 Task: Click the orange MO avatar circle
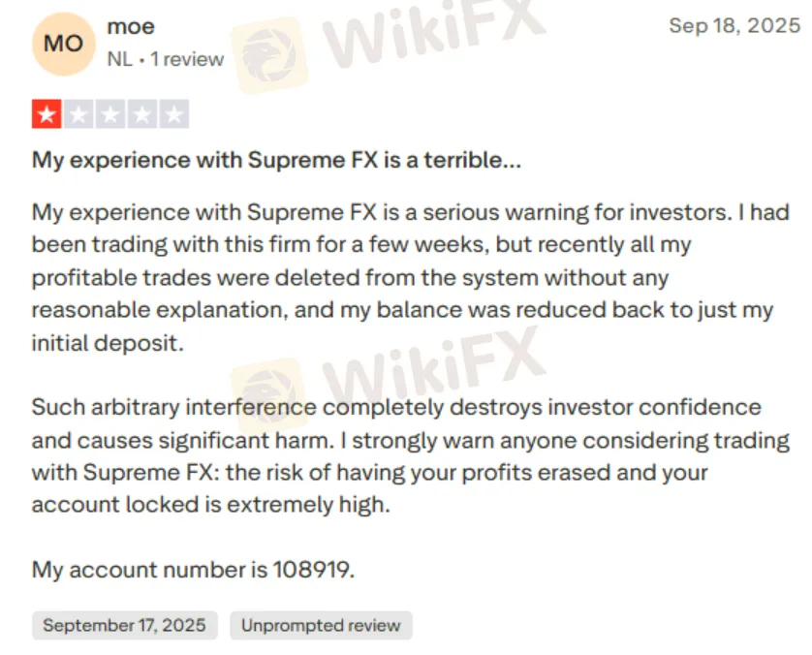coord(64,45)
